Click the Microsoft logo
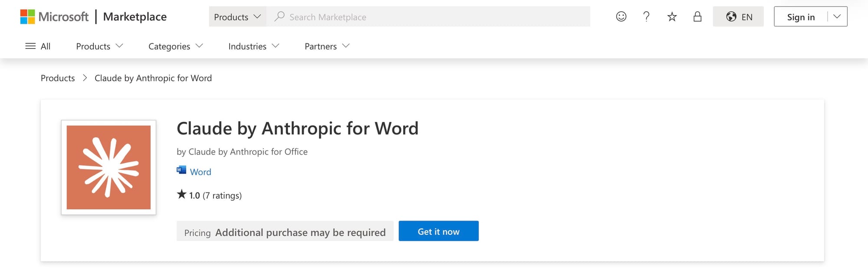868x280 pixels. coord(54,17)
